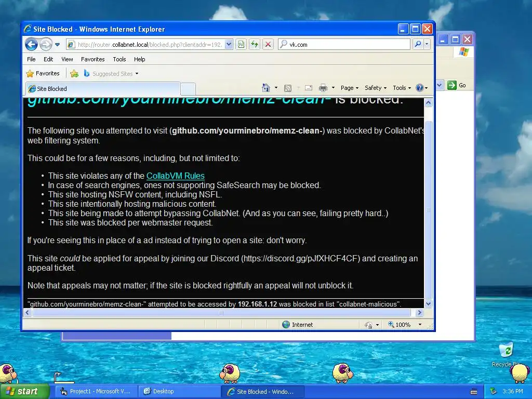Open the Edit menu
Screen dimensions: 532x399
click(48, 59)
